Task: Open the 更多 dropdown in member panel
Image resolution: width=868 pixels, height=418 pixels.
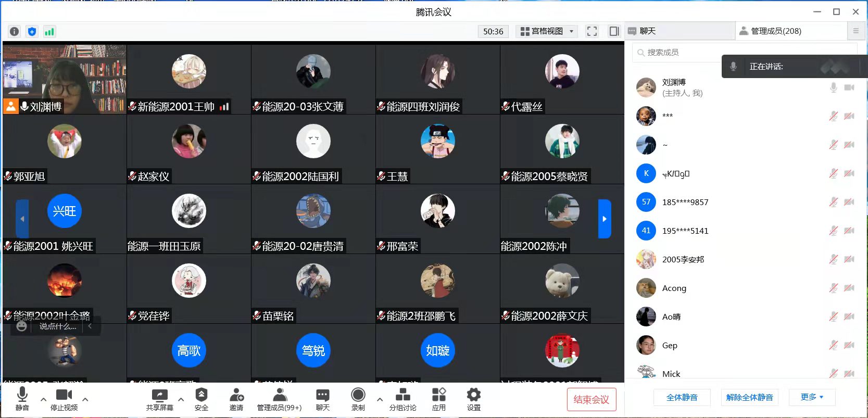Action: coord(812,397)
